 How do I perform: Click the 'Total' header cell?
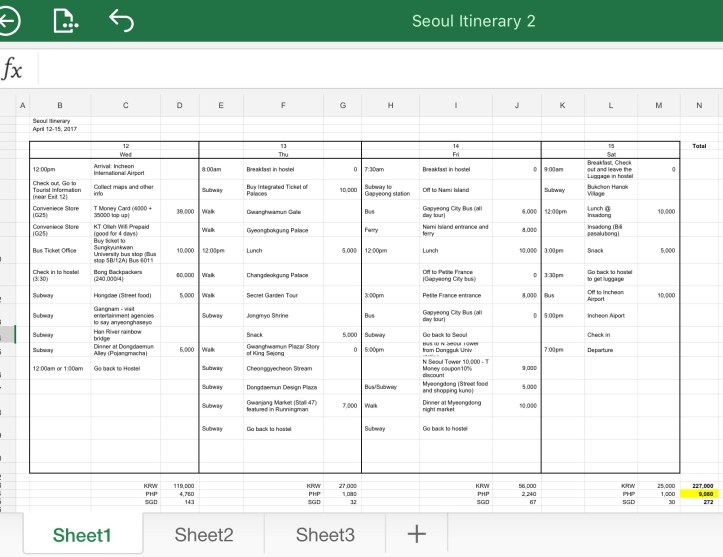click(698, 146)
